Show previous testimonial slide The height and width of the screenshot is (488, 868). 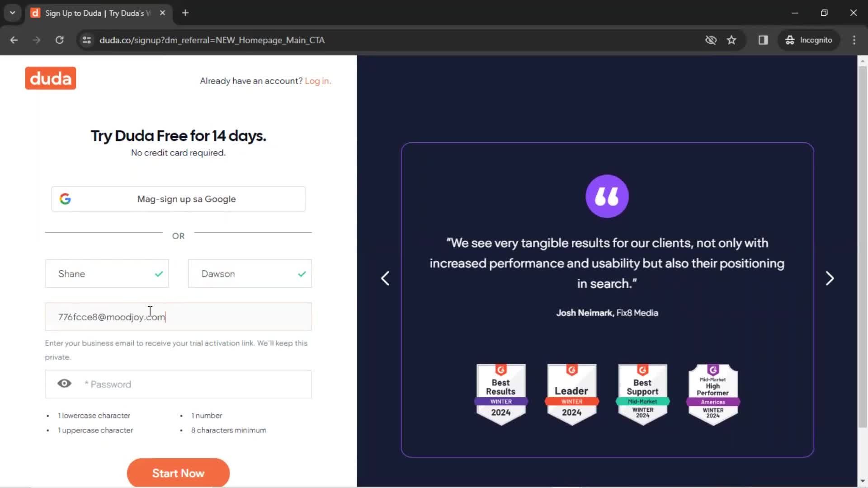tap(385, 278)
